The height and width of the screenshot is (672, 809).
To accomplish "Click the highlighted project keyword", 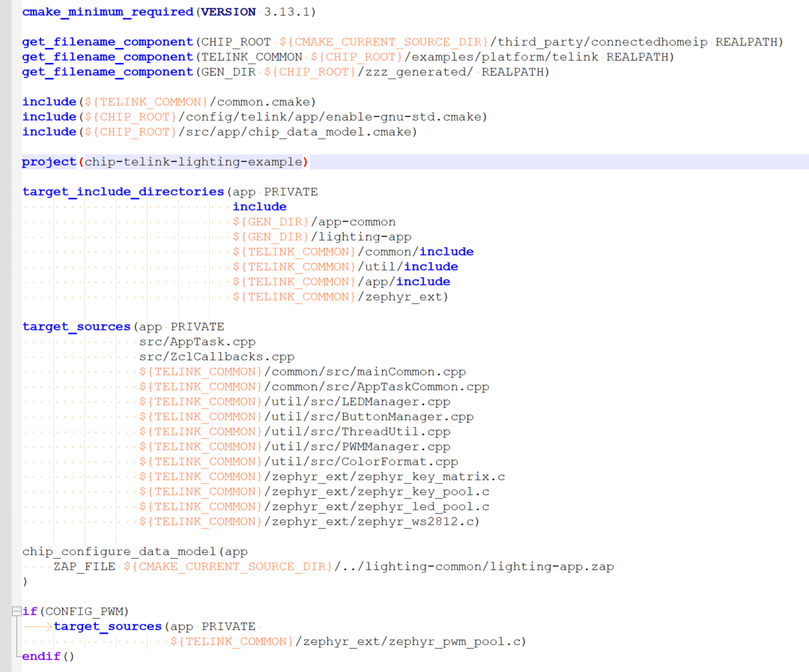I will coord(49,162).
